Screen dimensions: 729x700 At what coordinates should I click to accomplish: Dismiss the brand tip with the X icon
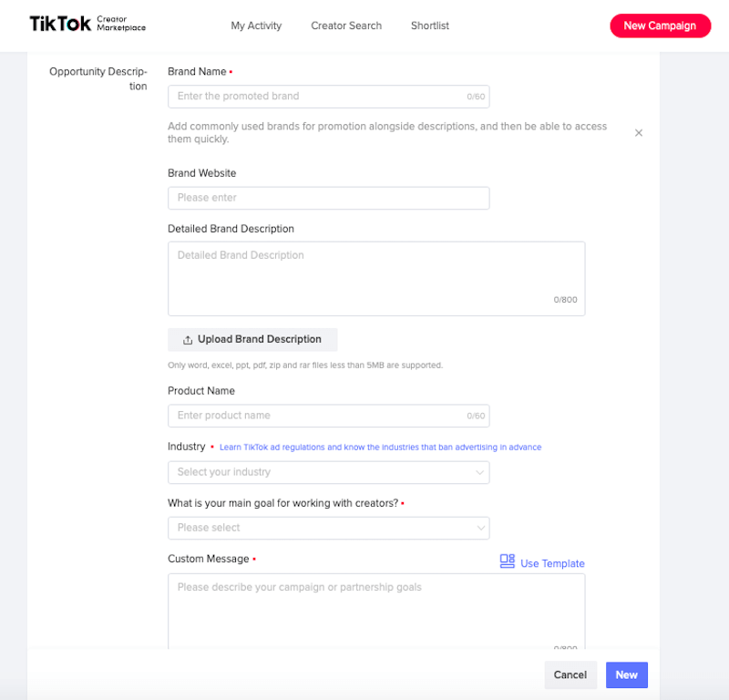point(639,133)
